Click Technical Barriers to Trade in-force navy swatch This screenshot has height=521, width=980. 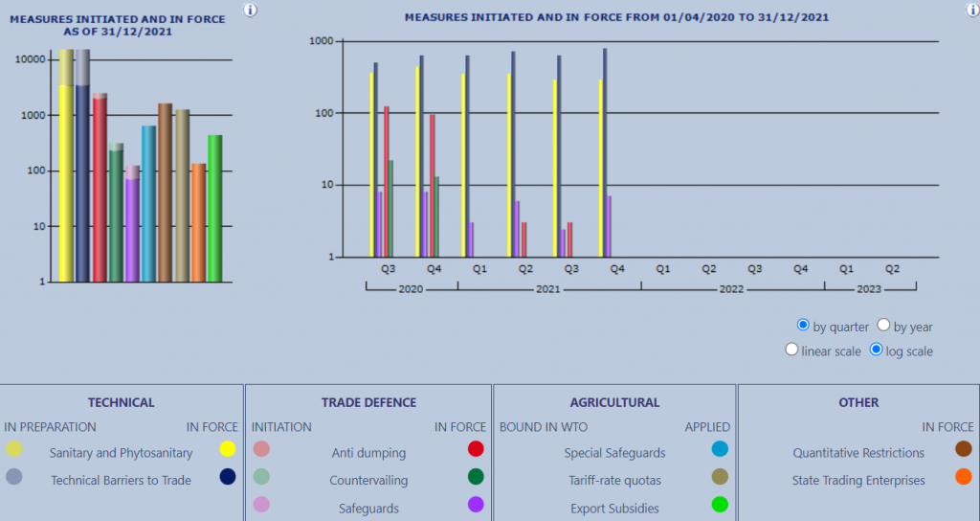228,477
